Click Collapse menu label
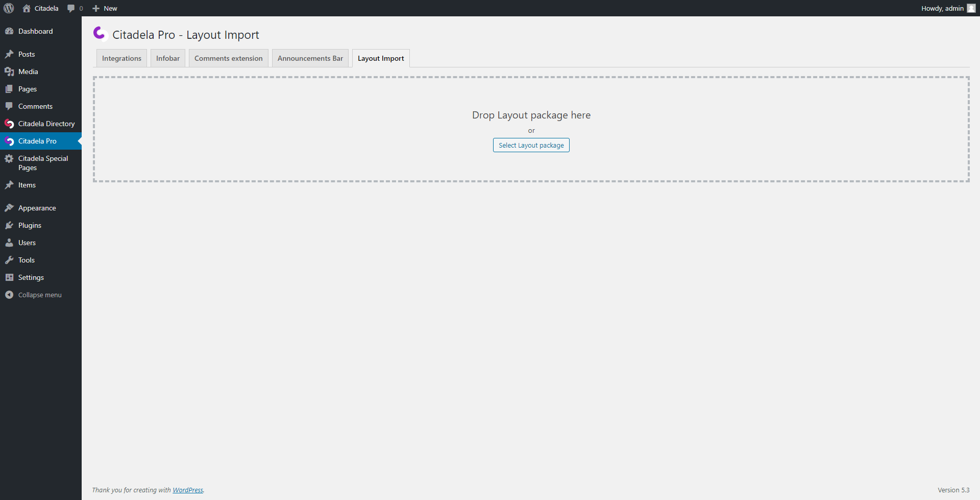The width and height of the screenshot is (980, 500). tap(40, 295)
